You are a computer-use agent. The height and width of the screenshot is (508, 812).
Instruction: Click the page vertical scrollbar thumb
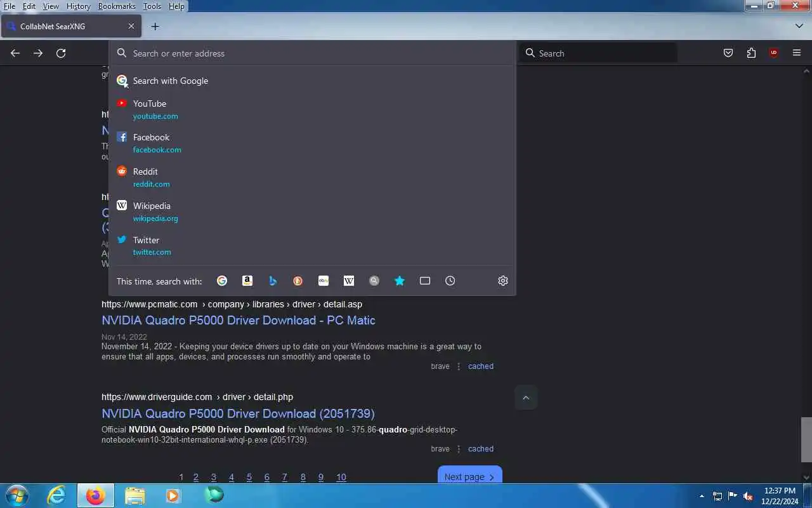point(806,440)
